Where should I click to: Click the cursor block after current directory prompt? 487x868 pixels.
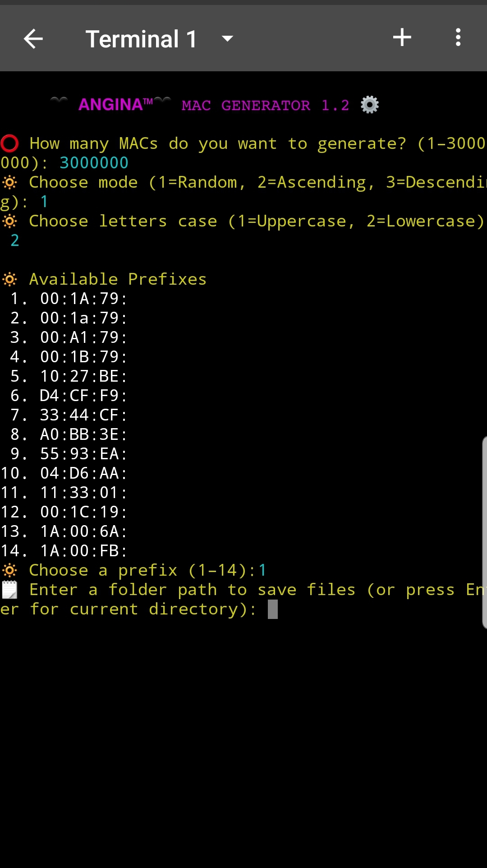pyautogui.click(x=273, y=609)
